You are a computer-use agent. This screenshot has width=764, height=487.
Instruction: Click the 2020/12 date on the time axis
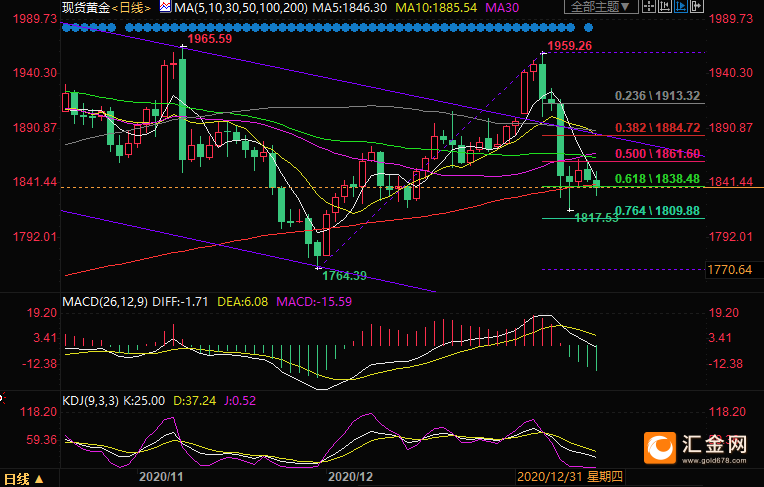[350, 477]
